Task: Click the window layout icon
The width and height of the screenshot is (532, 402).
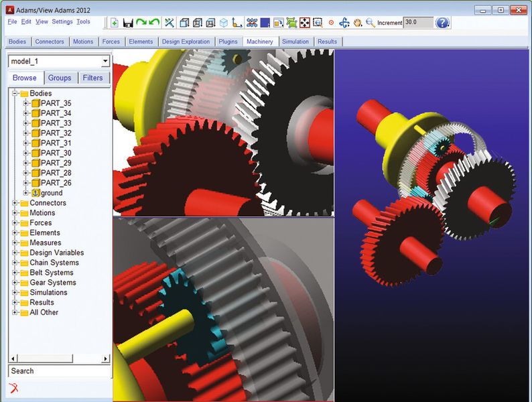Action: (x=279, y=23)
